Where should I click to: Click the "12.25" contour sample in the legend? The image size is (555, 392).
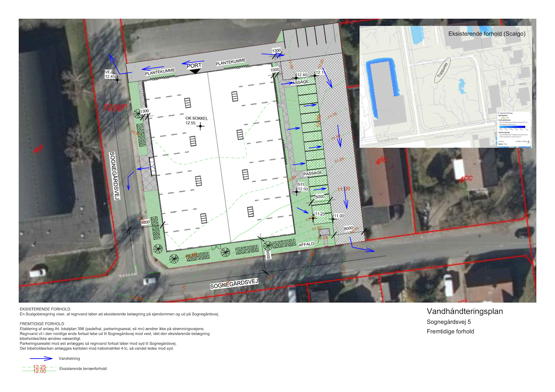[x=40, y=367]
